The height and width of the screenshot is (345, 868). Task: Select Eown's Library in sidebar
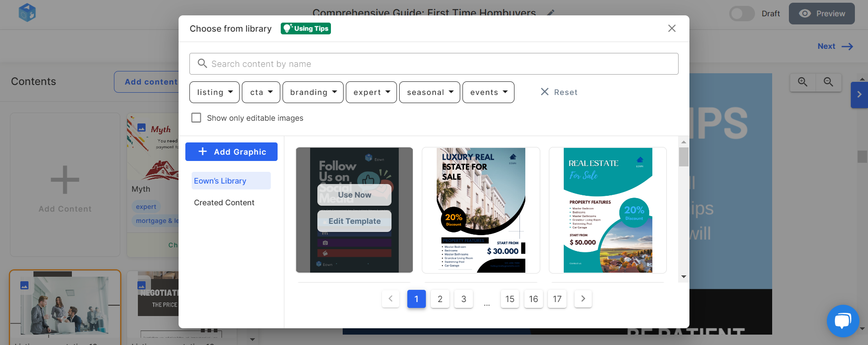231,181
